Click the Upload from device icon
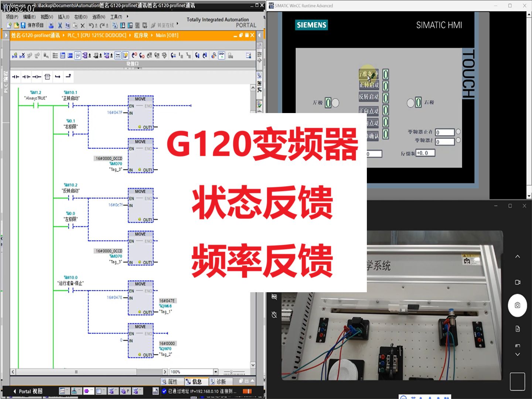The height and width of the screenshot is (399, 532). pos(130,25)
